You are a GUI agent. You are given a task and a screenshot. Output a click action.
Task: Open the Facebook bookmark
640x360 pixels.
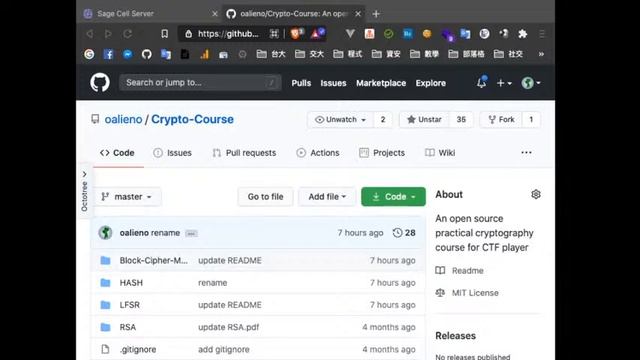pos(108,54)
